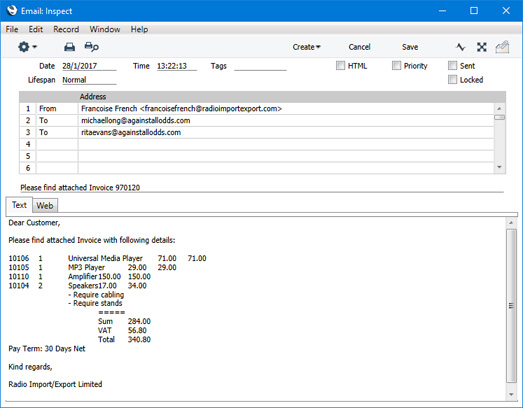523x408 pixels.
Task: Expand the Create dropdown menu
Action: click(307, 47)
